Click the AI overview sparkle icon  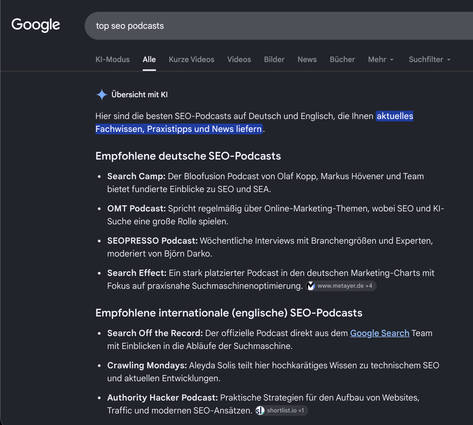click(x=101, y=95)
